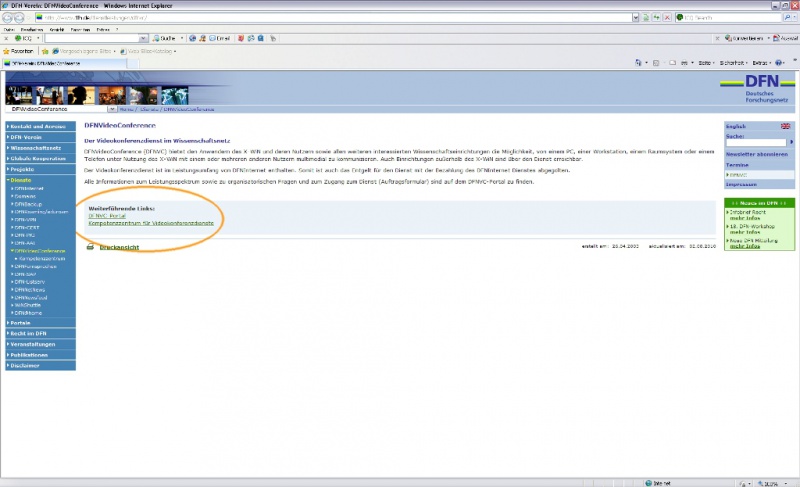Screen dimensions: 800x487
Task: Expand Globale Kooperation navigation item
Action: (40, 159)
